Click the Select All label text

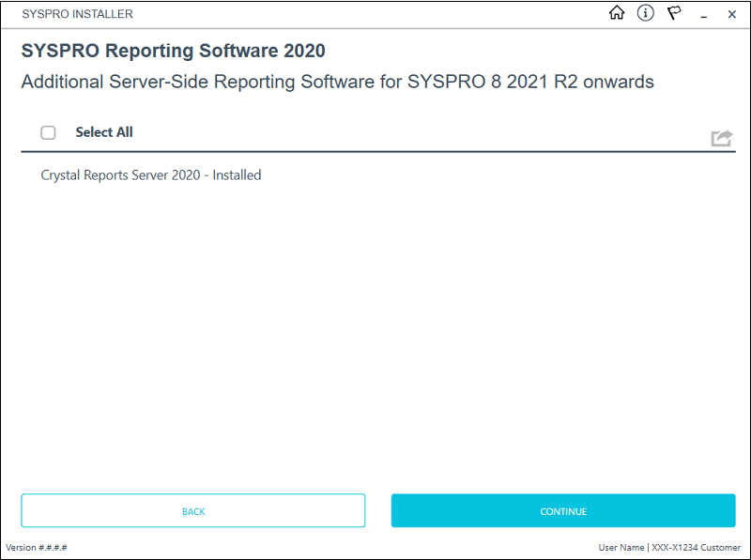pos(104,132)
